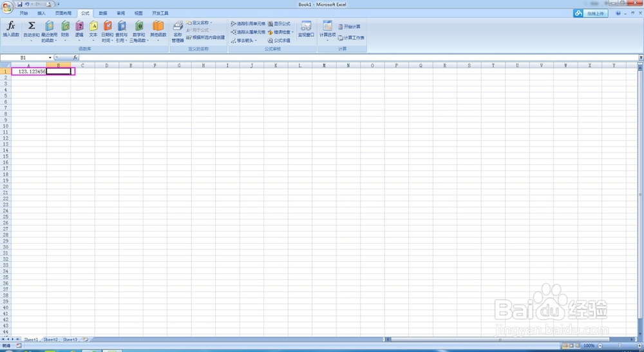The width and height of the screenshot is (644, 352).
Task: Click the Office button
Action: 7,7
